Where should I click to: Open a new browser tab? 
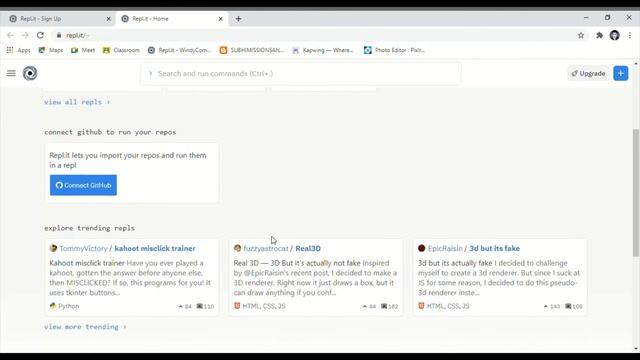238,19
